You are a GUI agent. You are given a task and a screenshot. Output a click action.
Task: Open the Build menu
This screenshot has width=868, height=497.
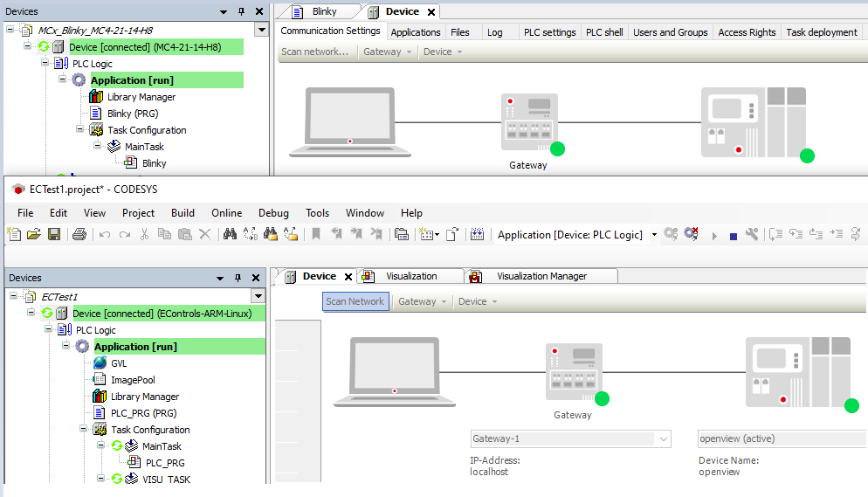(x=183, y=213)
